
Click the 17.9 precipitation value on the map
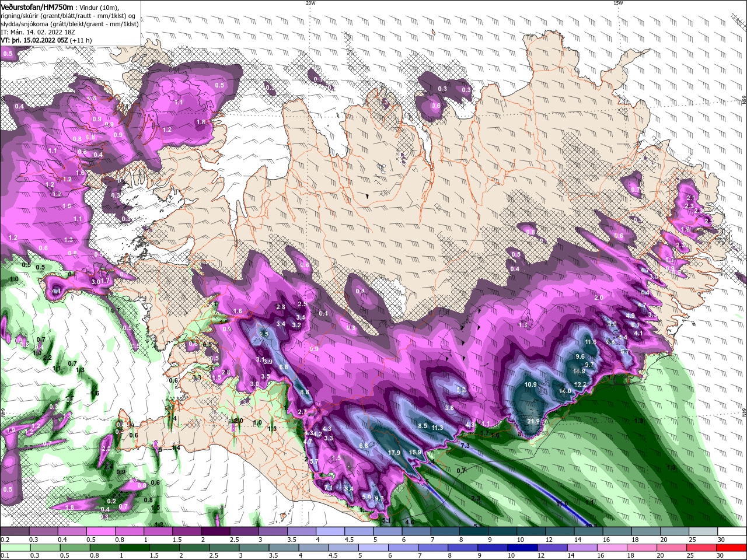(394, 453)
